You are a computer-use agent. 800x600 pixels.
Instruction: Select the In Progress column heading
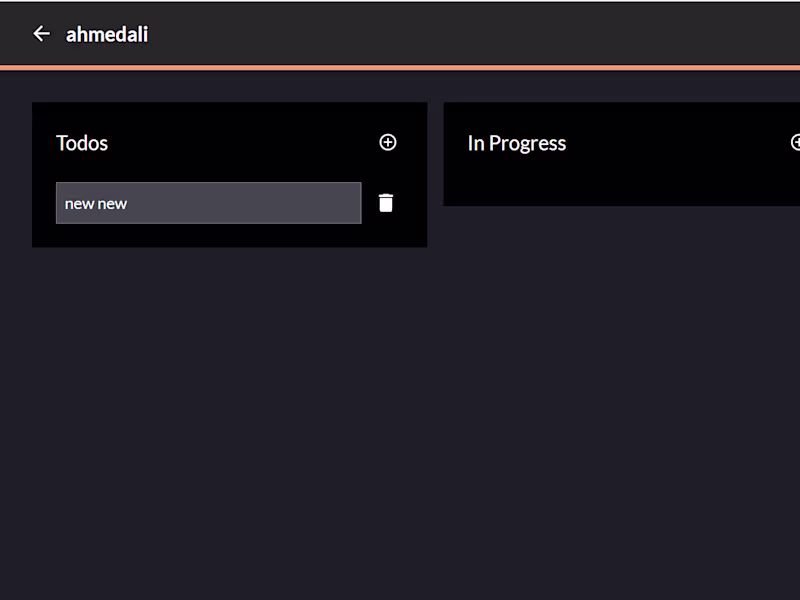click(516, 143)
